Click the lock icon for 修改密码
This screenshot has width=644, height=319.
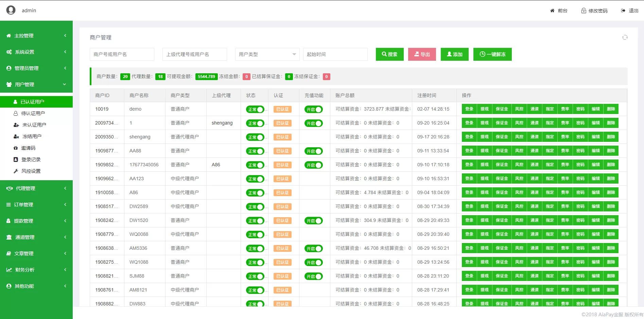tap(584, 11)
